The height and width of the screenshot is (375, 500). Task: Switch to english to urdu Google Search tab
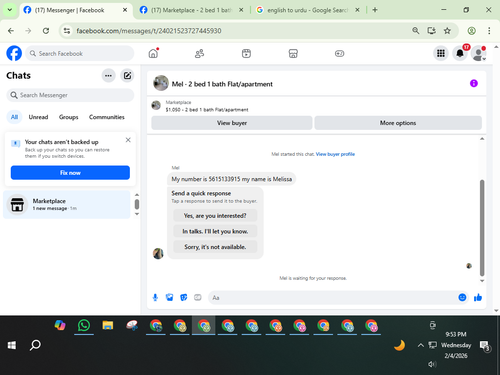307,10
